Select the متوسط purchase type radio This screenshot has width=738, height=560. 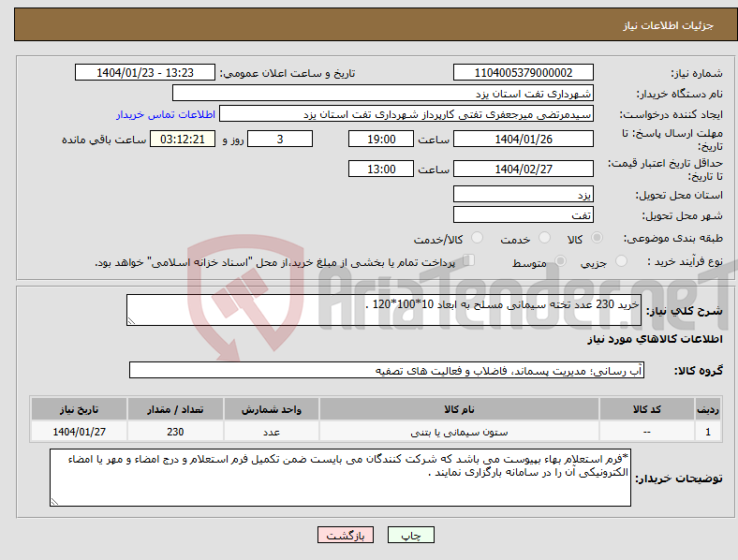point(560,260)
